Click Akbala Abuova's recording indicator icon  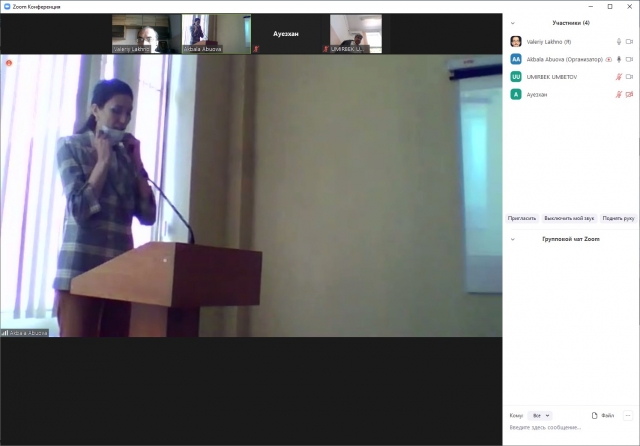point(609,59)
